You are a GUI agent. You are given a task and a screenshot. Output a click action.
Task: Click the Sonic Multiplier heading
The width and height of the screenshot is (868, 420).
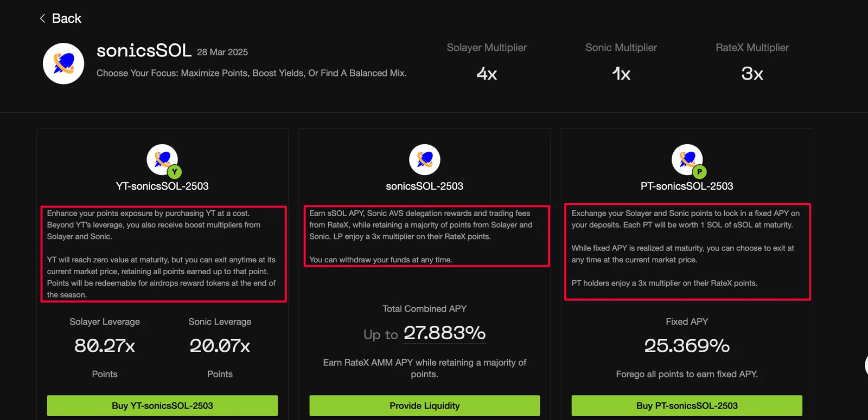click(621, 48)
